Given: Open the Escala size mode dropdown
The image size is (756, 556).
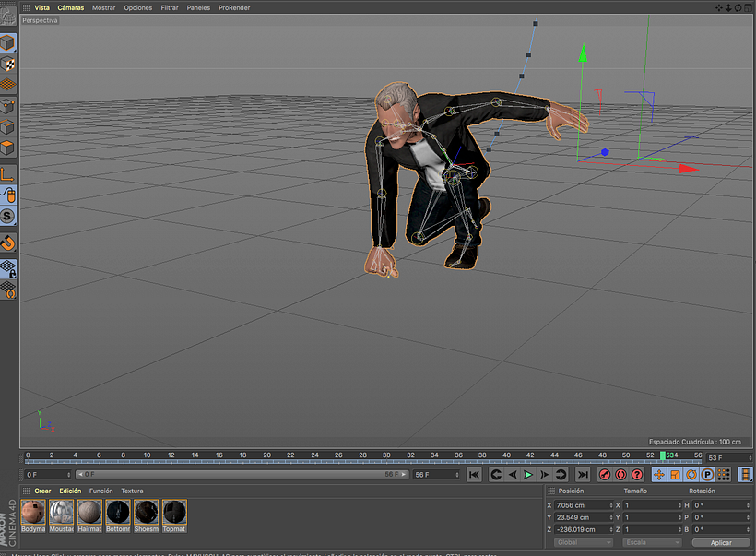Looking at the screenshot, I should [652, 542].
